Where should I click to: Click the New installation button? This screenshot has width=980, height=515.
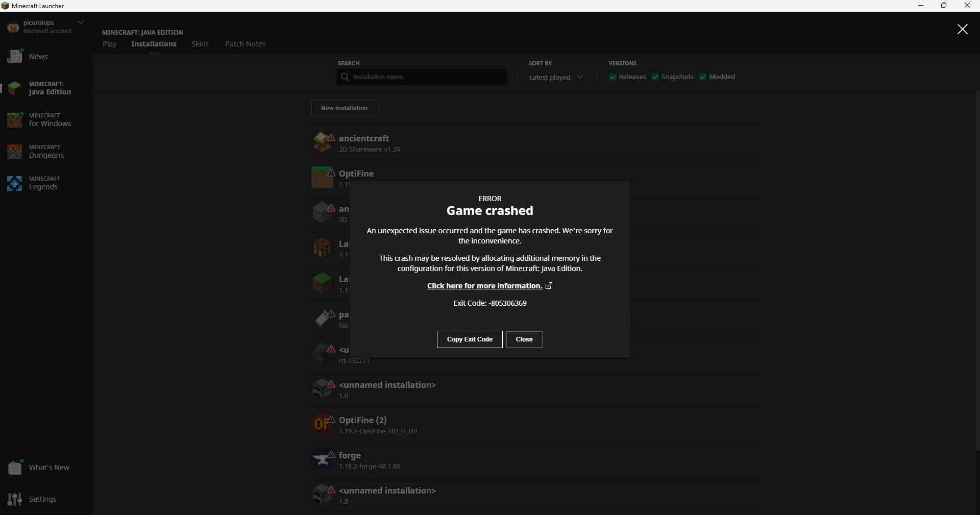coord(344,108)
